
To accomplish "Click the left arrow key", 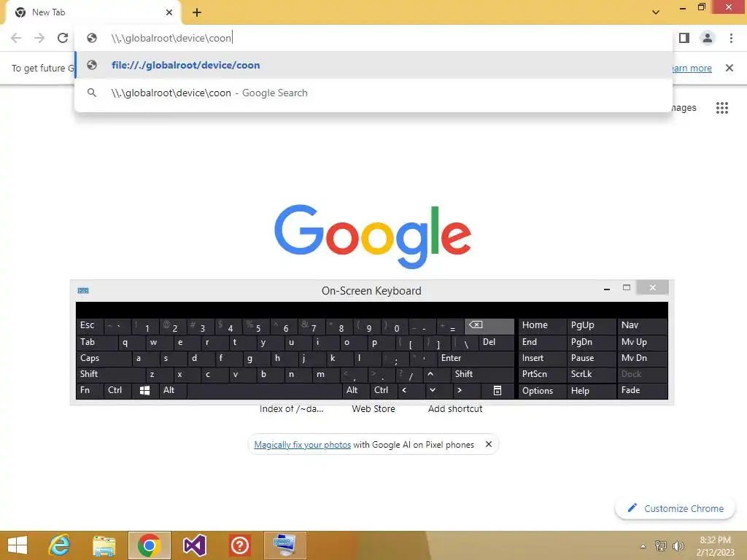I will 411,391.
